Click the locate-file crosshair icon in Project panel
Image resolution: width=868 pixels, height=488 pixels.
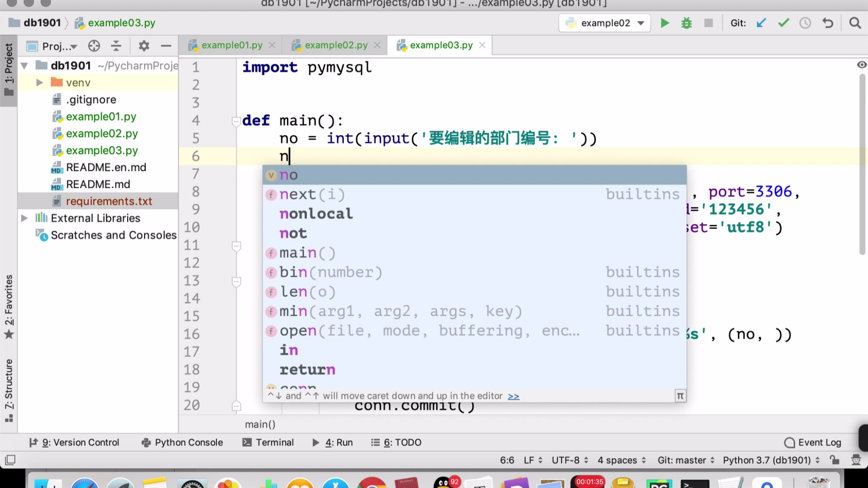pos(94,46)
